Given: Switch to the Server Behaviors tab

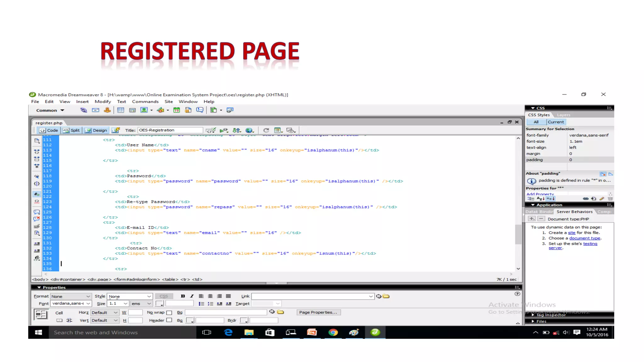Looking at the screenshot, I should (574, 211).
